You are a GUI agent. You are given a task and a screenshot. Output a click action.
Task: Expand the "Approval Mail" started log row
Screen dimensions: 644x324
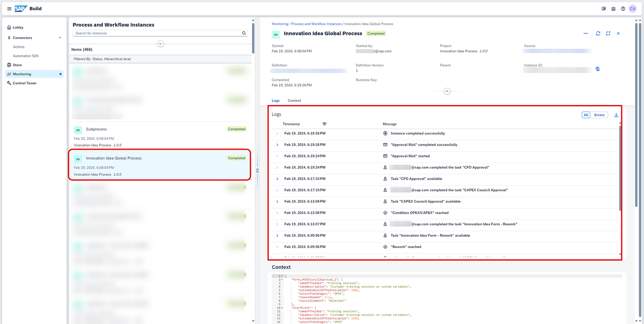tap(277, 156)
